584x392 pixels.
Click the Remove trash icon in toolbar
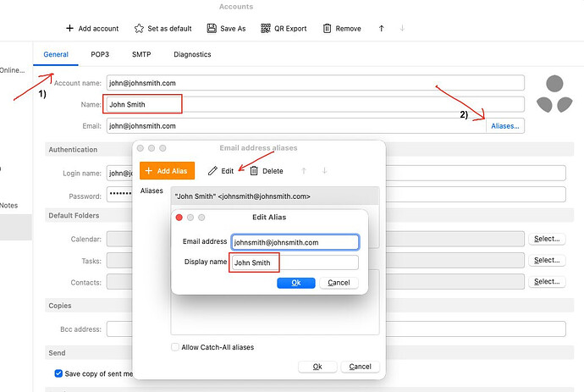point(327,29)
